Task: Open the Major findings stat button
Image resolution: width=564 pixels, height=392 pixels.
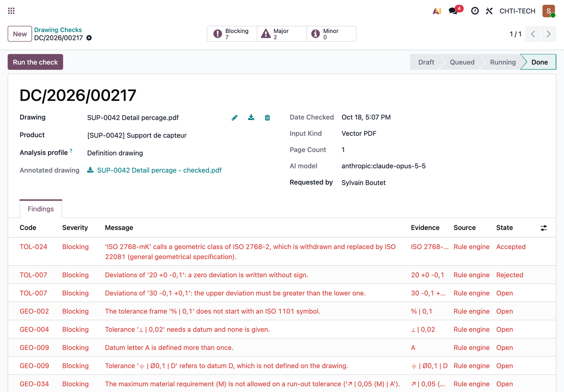Action: coord(282,34)
